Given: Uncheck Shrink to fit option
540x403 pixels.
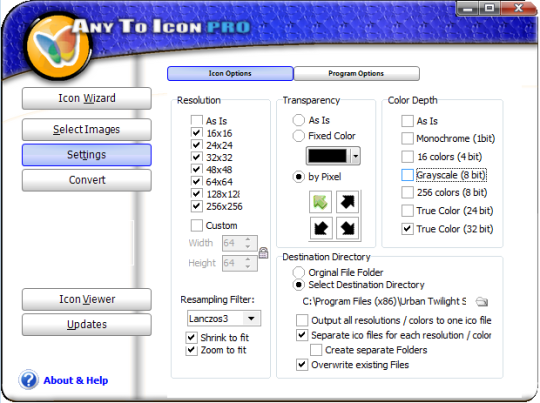Looking at the screenshot, I should pos(191,338).
